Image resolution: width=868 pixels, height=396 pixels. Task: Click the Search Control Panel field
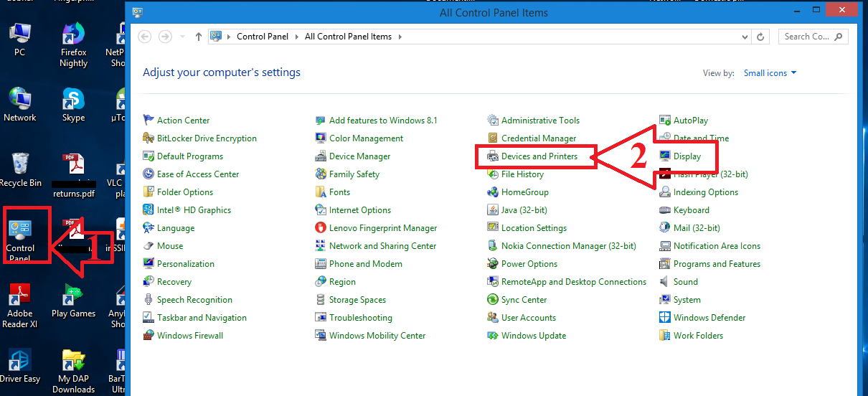(x=806, y=37)
